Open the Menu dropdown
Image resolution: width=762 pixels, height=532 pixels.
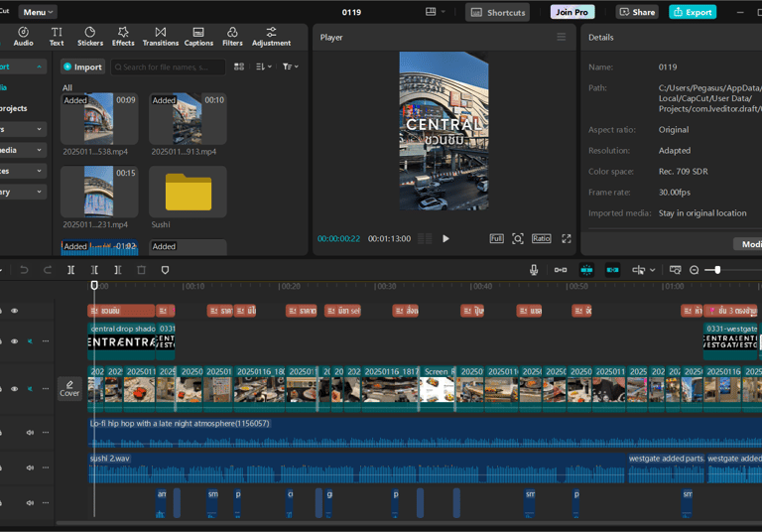[x=38, y=12]
